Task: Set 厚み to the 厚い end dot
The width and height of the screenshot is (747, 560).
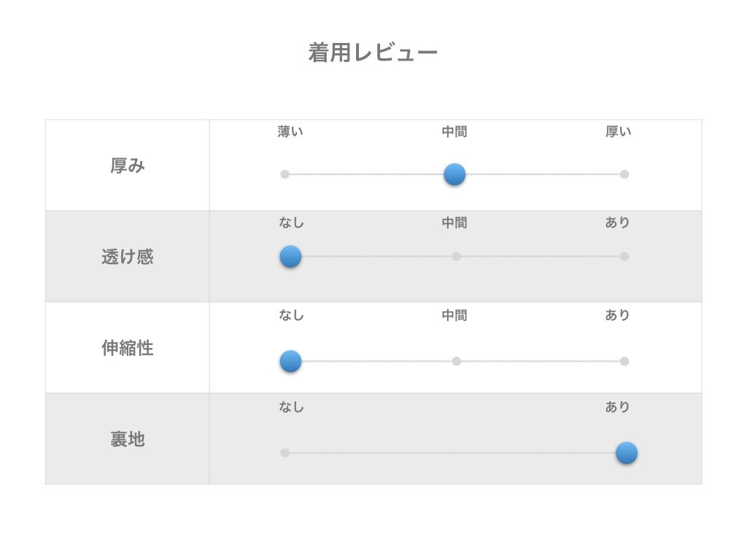Action: click(x=624, y=174)
